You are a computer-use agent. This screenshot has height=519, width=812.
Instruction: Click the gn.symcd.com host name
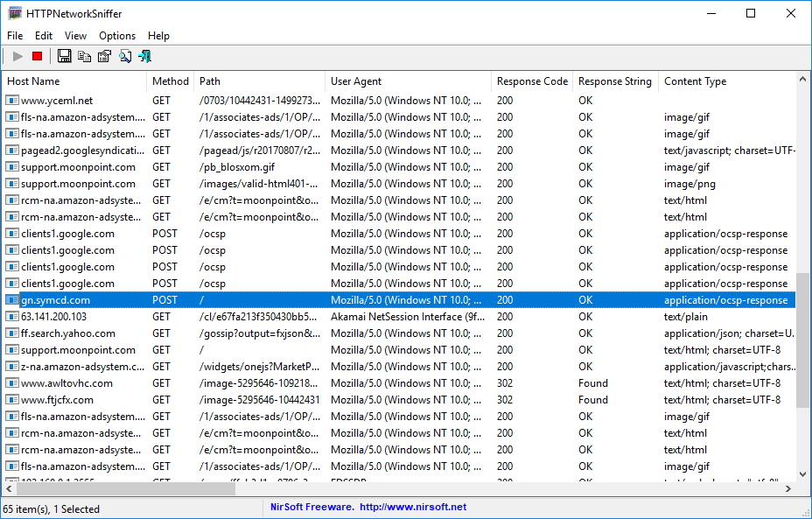[55, 300]
